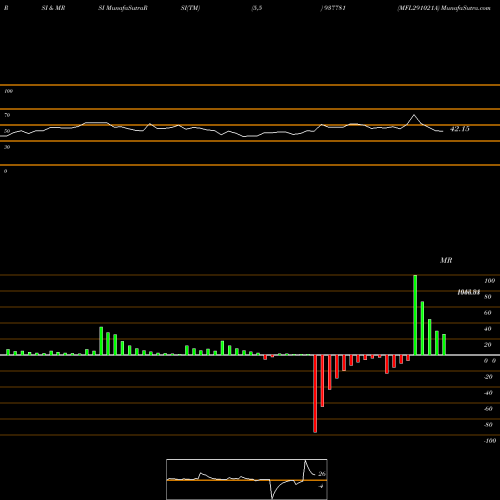Image resolution: width=500 pixels, height=500 pixels.
Task: Click the -60 axis label on MR scale
Action: 488,409
